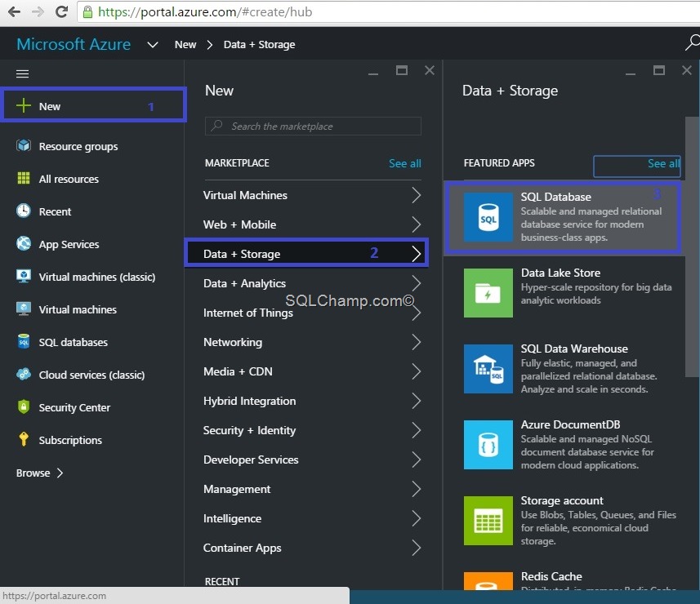Click the SQL Database tile icon
Viewport: 700px width, 604px height.
488,217
